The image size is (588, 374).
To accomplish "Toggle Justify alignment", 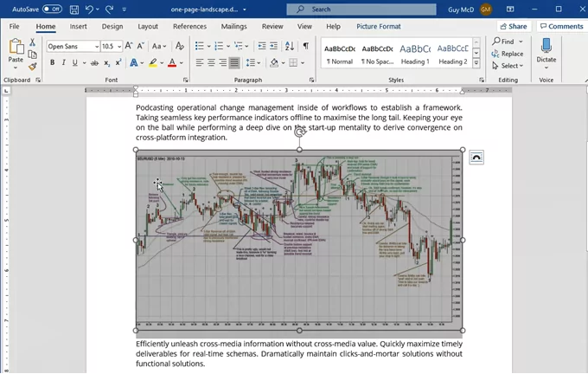I will (234, 62).
